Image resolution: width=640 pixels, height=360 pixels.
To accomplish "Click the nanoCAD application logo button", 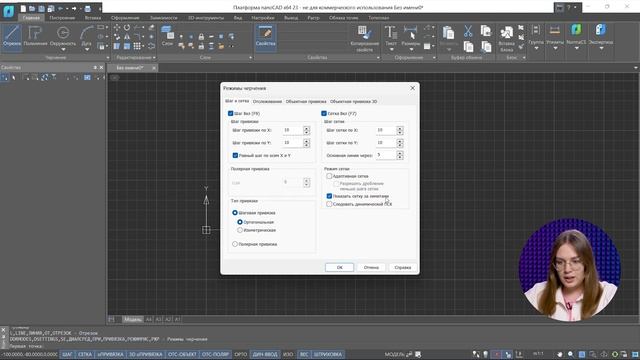I will point(9,11).
